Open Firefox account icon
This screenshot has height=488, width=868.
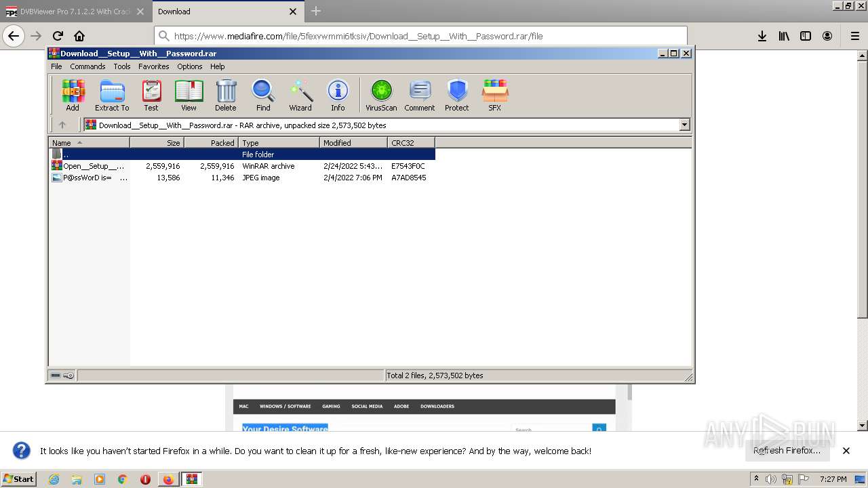click(x=827, y=36)
